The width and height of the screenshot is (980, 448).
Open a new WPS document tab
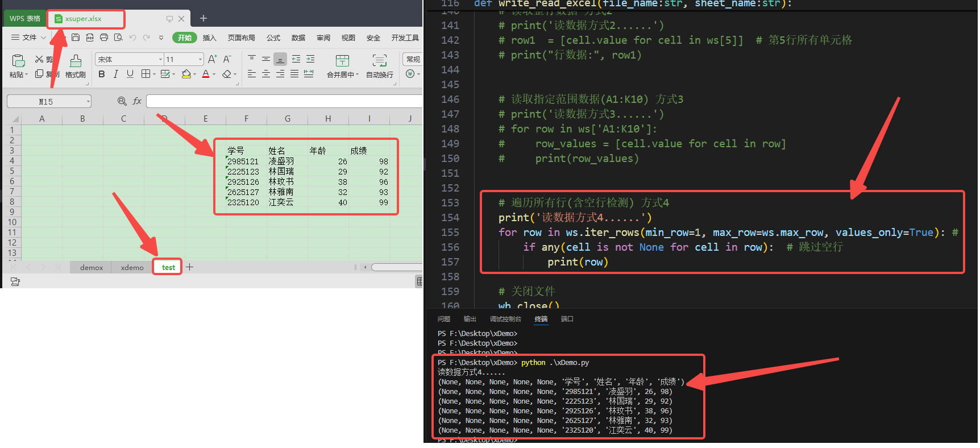click(203, 19)
